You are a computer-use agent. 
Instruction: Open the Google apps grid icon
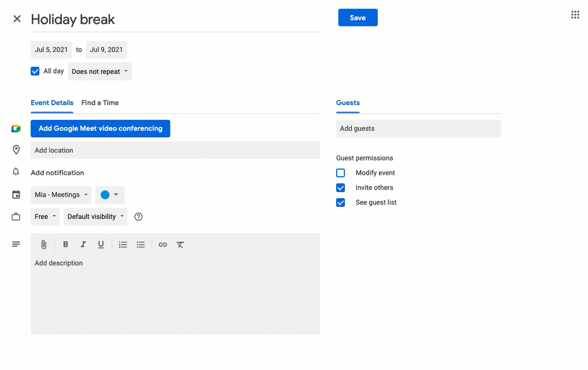(x=575, y=15)
